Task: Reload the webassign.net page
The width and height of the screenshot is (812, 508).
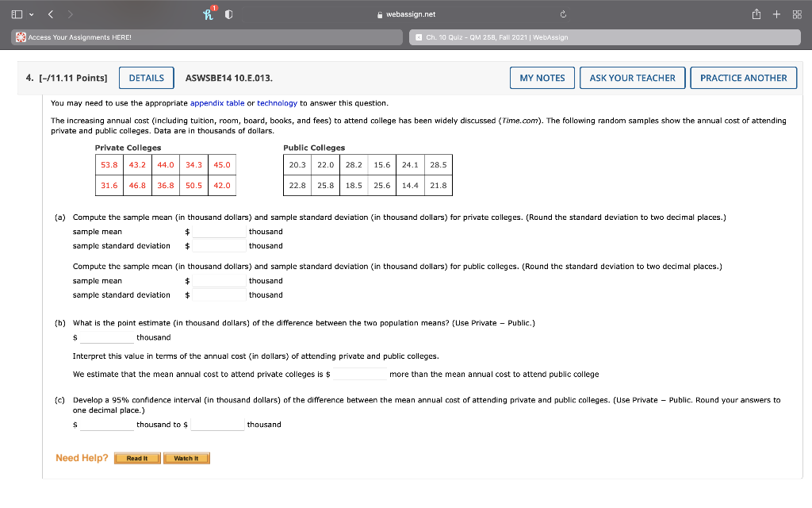Action: coord(563,13)
